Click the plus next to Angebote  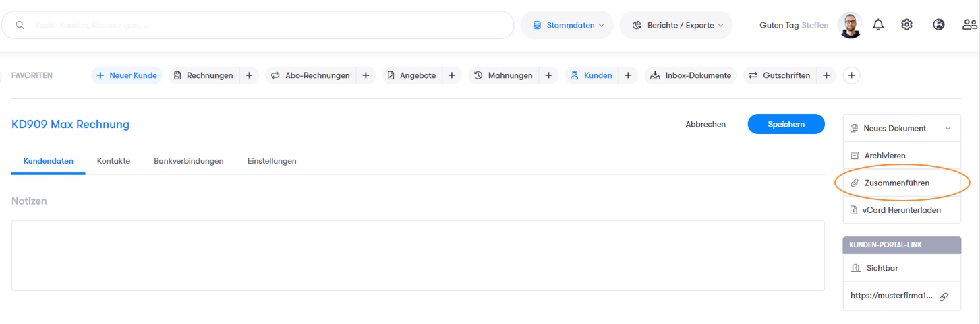click(x=452, y=75)
